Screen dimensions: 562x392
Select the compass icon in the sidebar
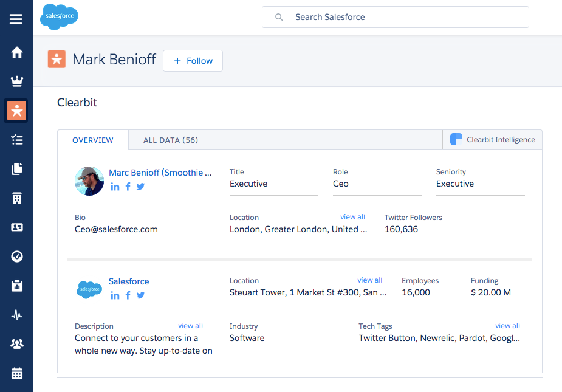16,256
